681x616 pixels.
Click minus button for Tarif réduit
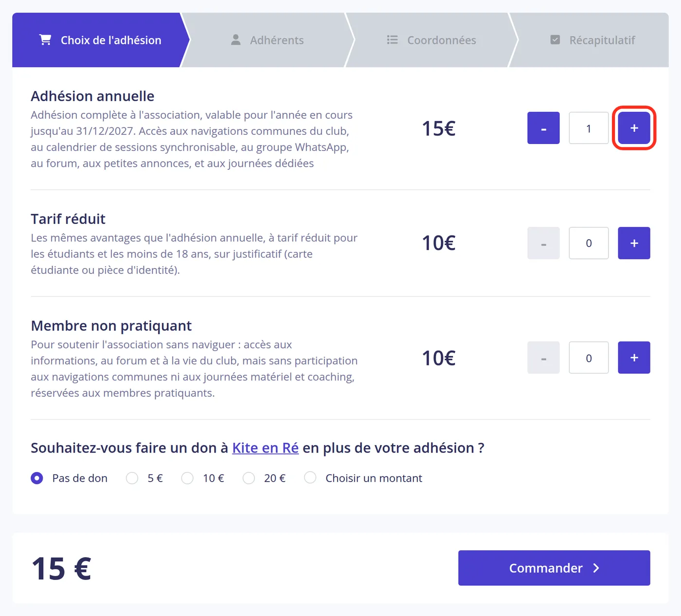pyautogui.click(x=543, y=243)
